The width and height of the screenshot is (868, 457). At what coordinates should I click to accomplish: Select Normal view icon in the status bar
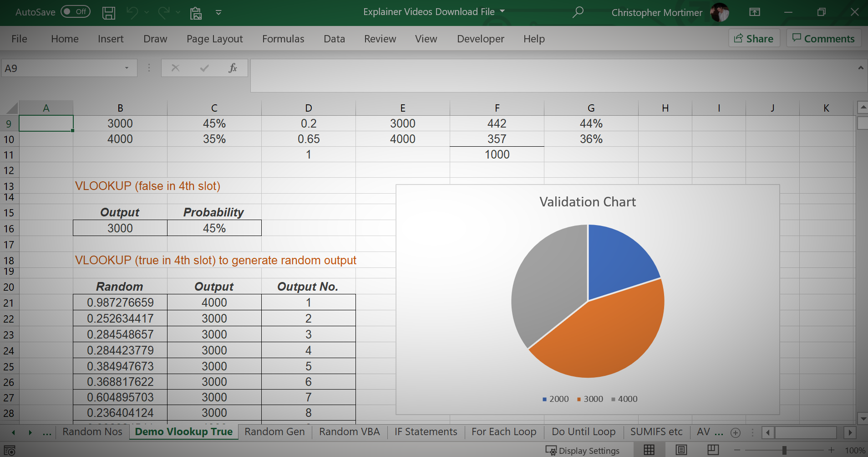coord(649,450)
